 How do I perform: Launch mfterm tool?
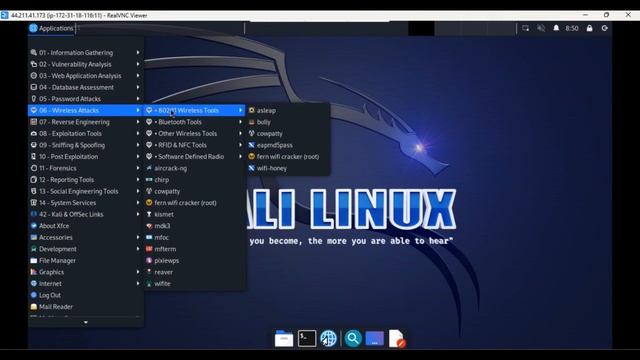point(194,249)
